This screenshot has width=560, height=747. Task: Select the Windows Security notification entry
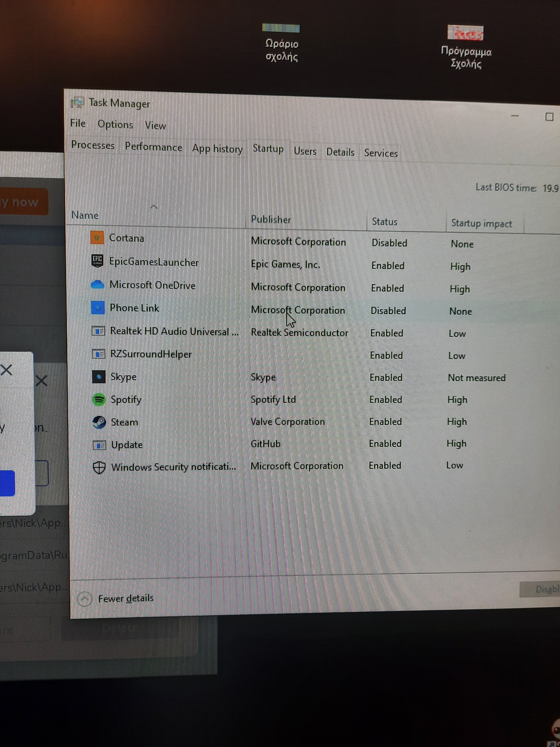pyautogui.click(x=173, y=467)
